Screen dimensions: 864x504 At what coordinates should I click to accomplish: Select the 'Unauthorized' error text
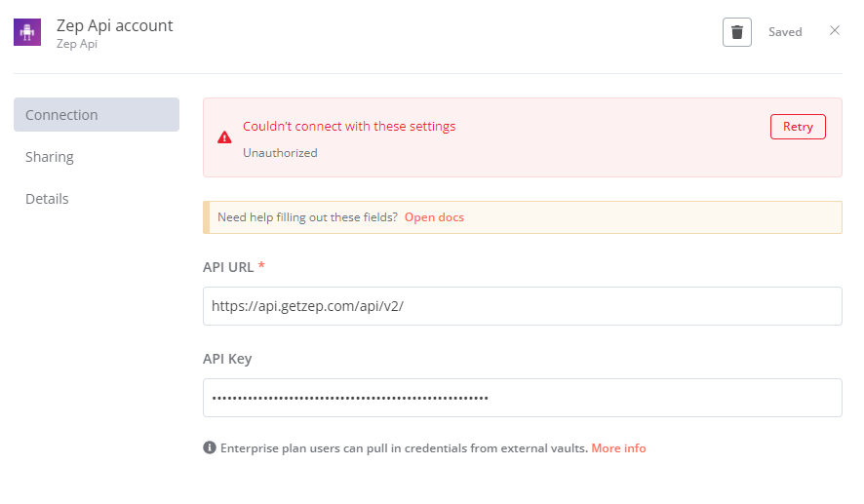[x=280, y=153]
